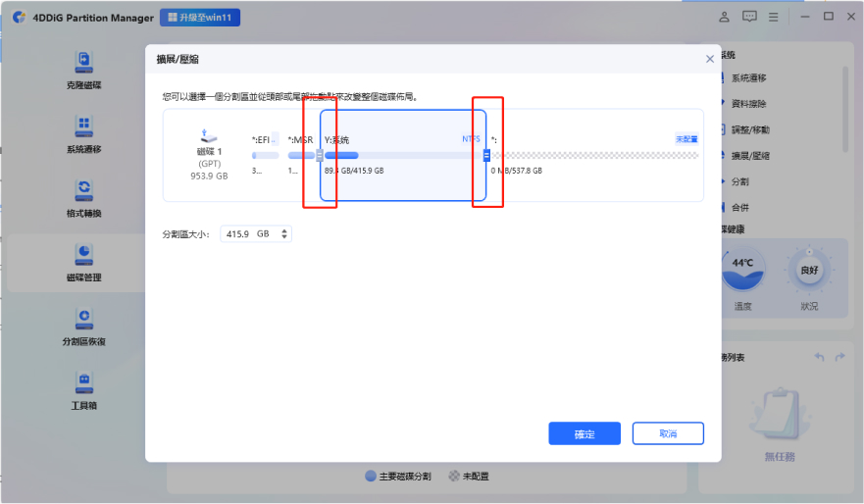Click the 44℃ temperature gauge

tap(742, 270)
